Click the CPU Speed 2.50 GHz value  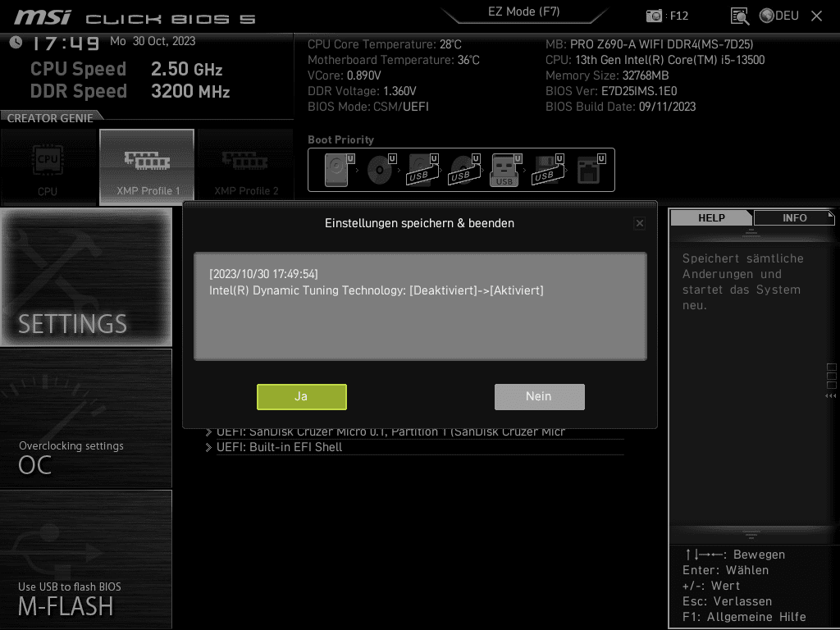(186, 69)
